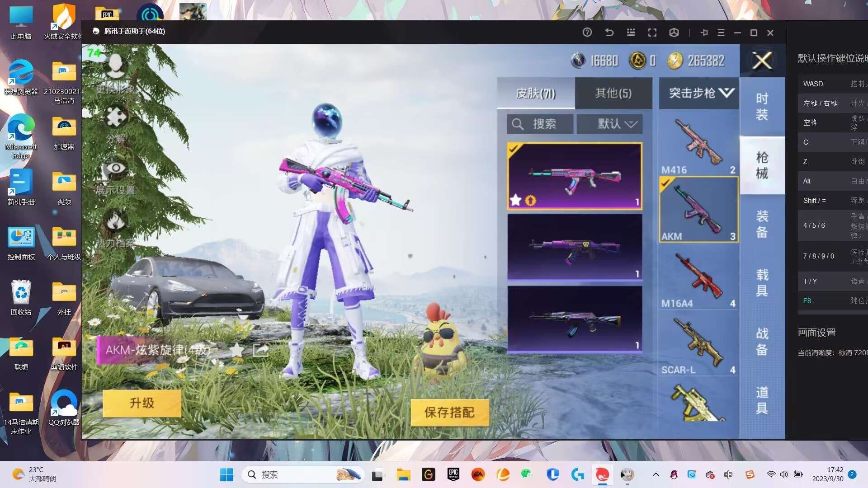This screenshot has height=488, width=868.
Task: Toggle the 展示设置 eye icon
Action: click(x=116, y=168)
